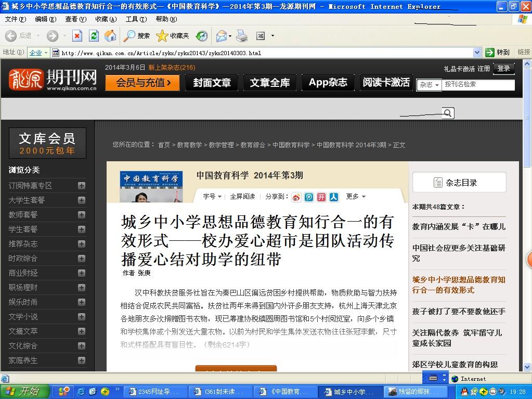
Task: Click the 按刊名检索 search field
Action: coord(478,84)
